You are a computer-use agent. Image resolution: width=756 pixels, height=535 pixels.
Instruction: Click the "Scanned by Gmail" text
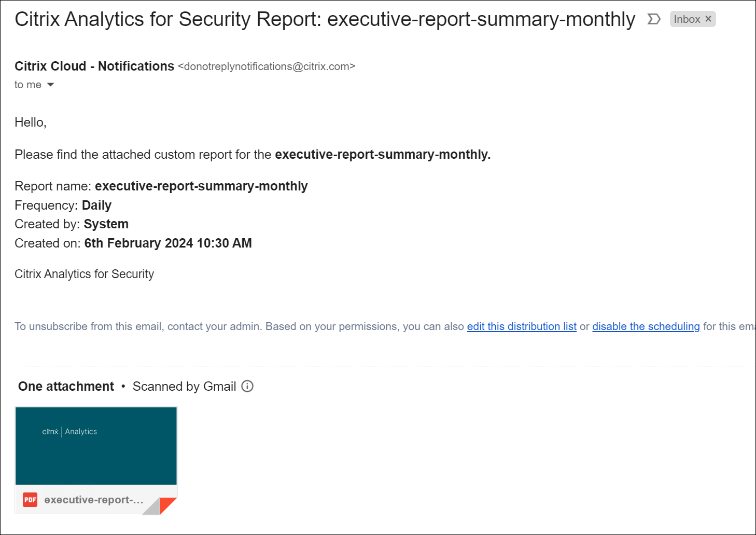click(x=184, y=386)
